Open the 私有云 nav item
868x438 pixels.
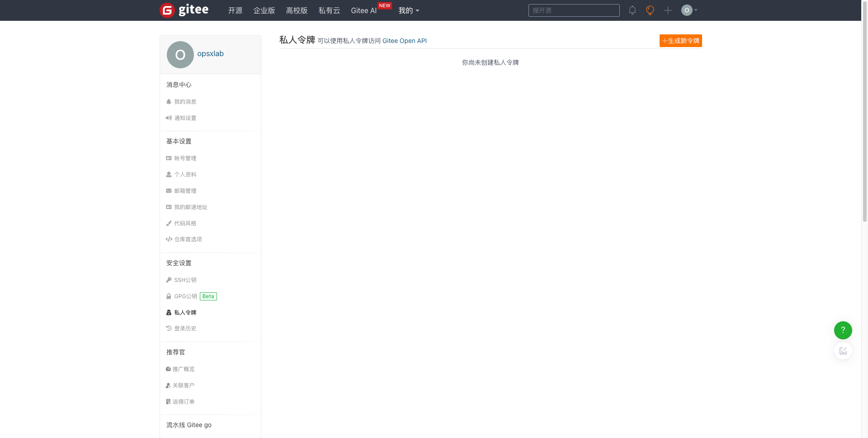click(329, 10)
